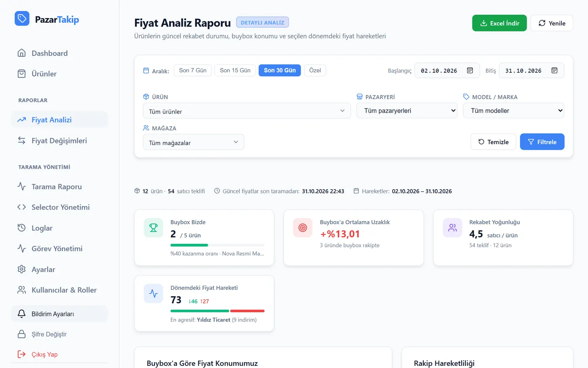588x368 pixels.
Task: Click the pulse icon in Dönemdeki Fiyat Hareketi card
Action: (153, 294)
